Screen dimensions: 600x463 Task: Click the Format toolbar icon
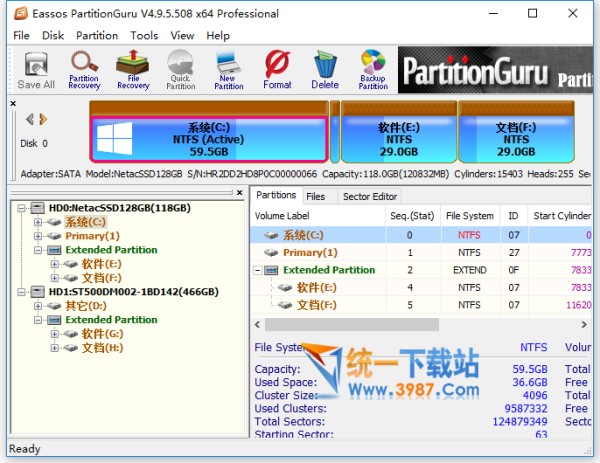(277, 70)
